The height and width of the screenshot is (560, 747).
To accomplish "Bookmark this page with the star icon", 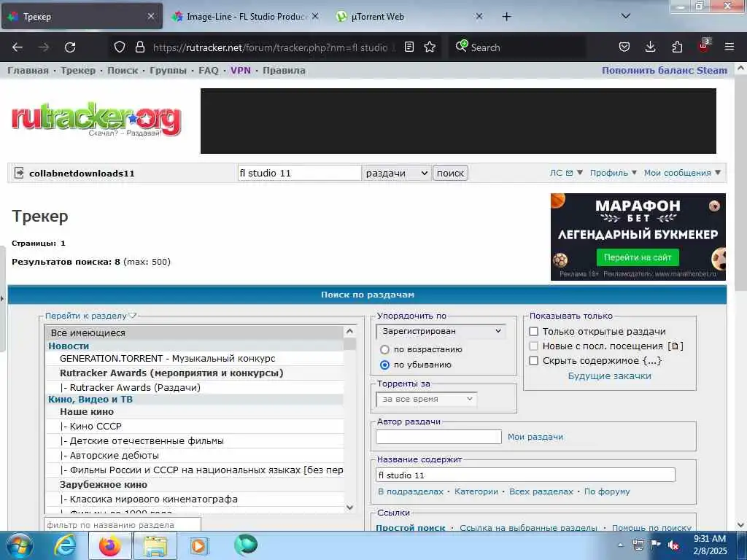I will [430, 47].
